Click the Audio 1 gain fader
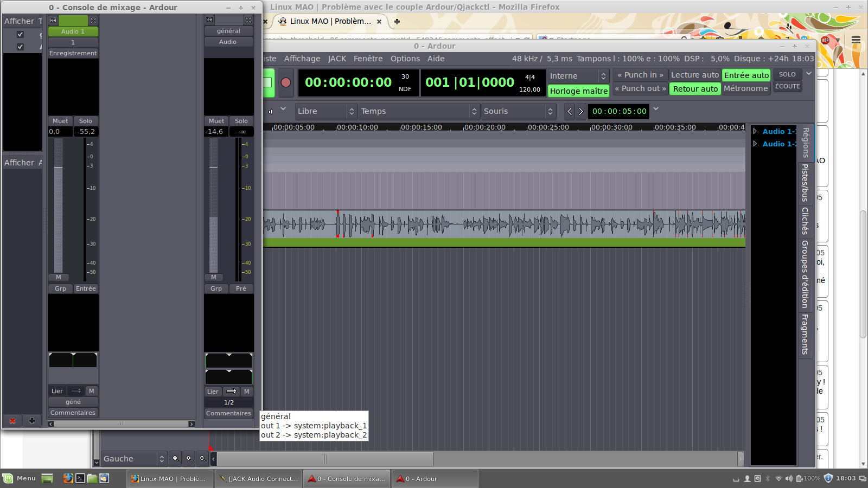 [58, 206]
